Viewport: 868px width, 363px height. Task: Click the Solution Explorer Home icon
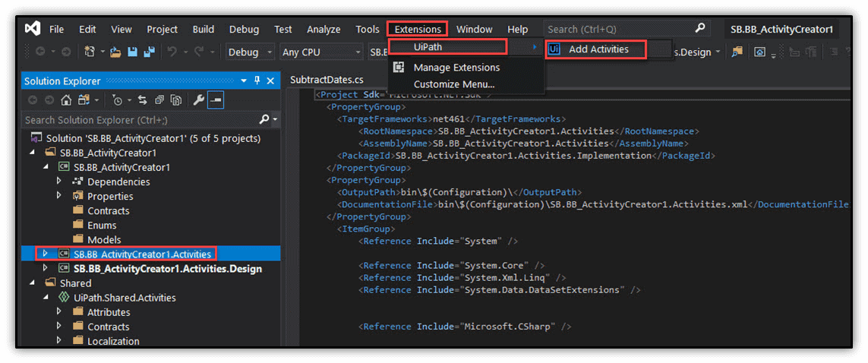66,100
